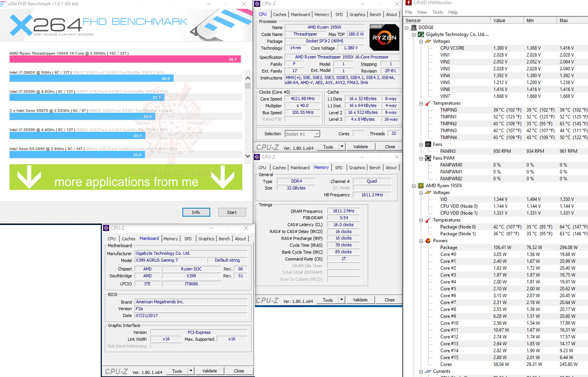Click the CPU-Z icon in Memory window title
This screenshot has height=377, width=588.
pos(257,157)
